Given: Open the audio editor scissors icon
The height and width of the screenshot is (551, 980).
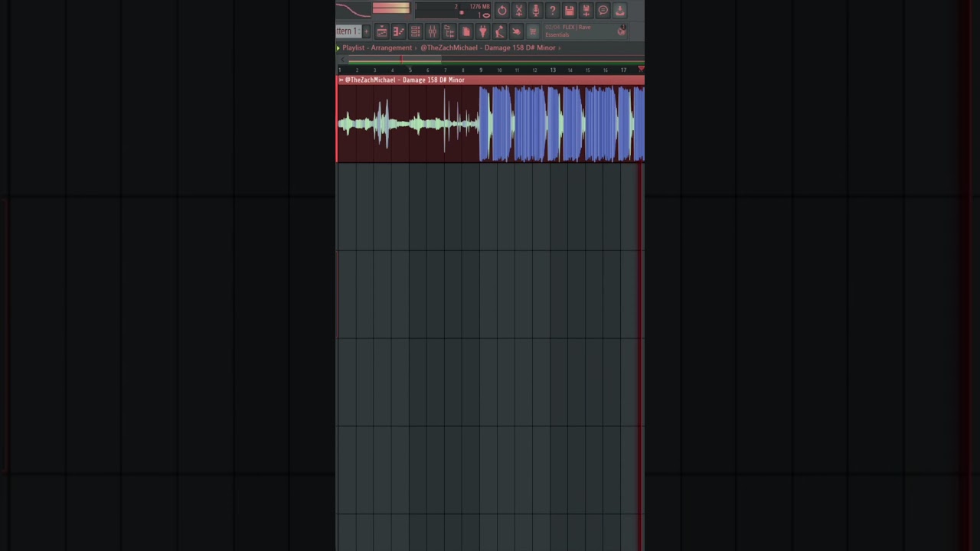Looking at the screenshot, I should click(518, 10).
